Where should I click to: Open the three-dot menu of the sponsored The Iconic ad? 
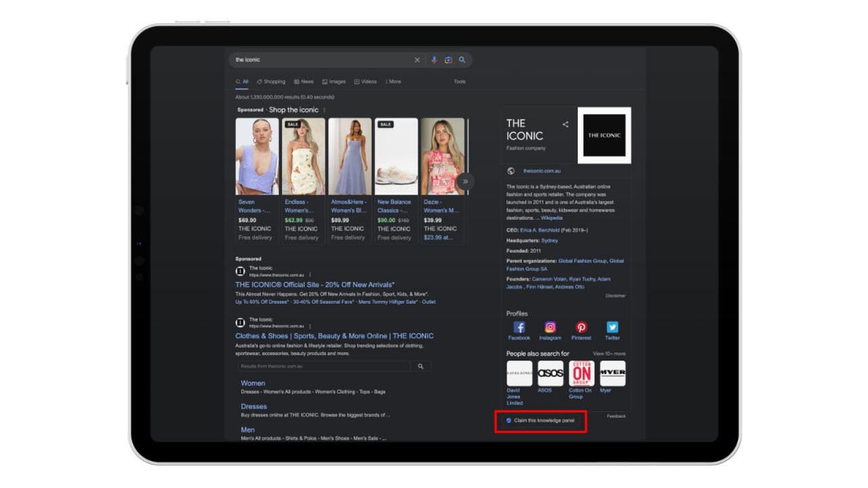pyautogui.click(x=310, y=275)
